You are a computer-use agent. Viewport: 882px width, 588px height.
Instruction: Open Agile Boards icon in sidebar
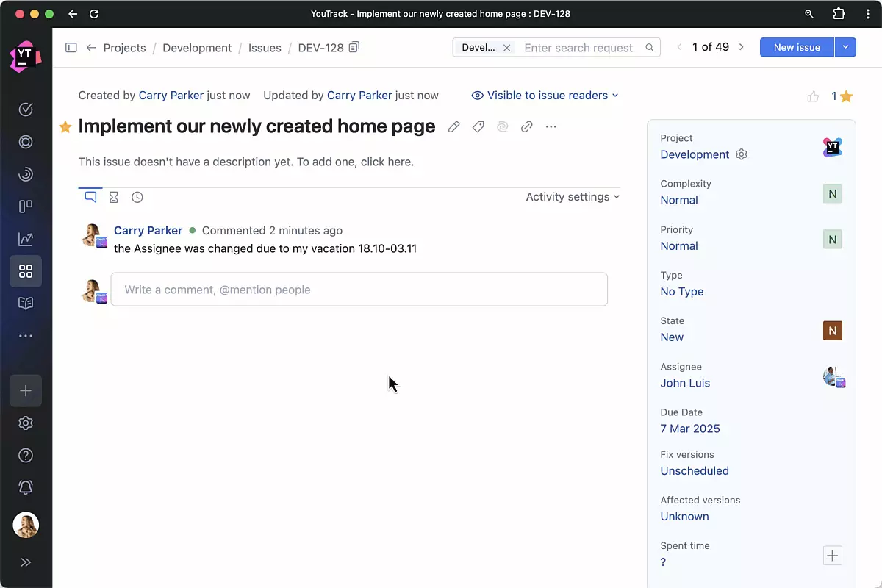tap(26, 207)
